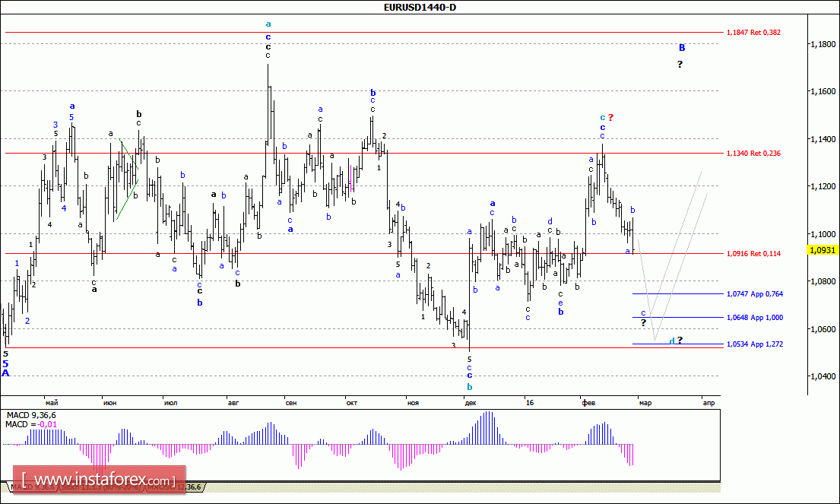The image size is (840, 504).
Task: Click the 1,0648 App 1,000 target label
Action: tap(754, 317)
